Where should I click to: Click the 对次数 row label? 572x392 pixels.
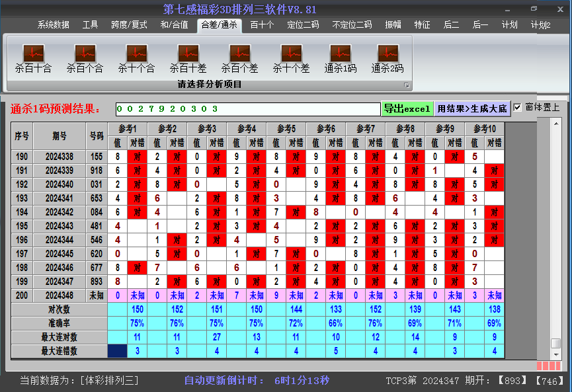tap(59, 309)
